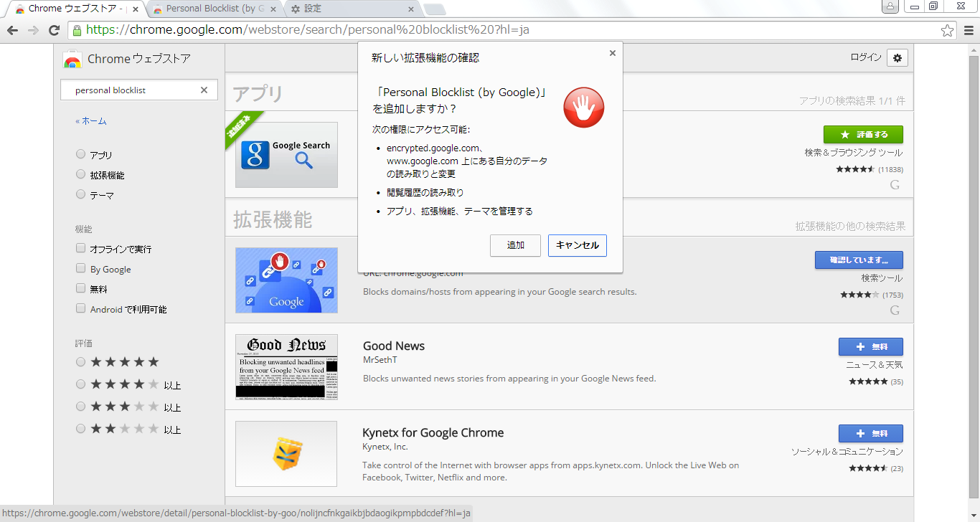The width and height of the screenshot is (980, 522).
Task: Click the MrSethT developer name
Action: (x=380, y=360)
